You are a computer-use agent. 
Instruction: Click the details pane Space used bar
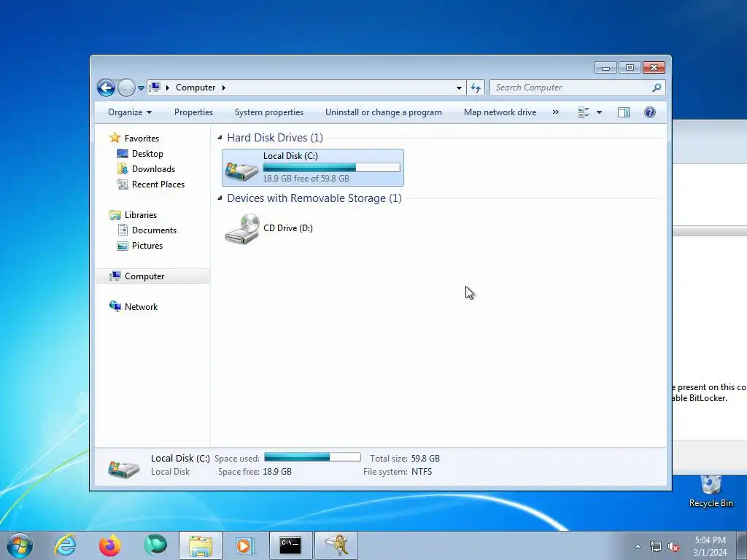[312, 457]
